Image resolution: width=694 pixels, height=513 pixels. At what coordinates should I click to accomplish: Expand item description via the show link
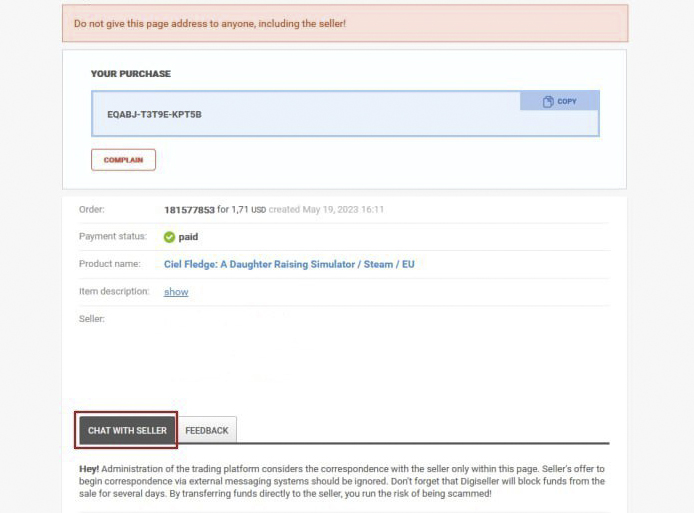176,292
